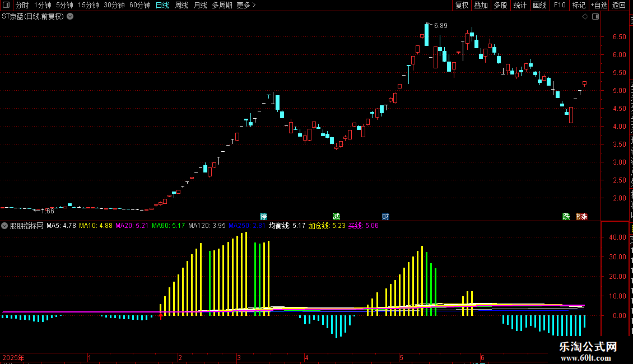Click month 4 on the time axis
This screenshot has width=633, height=364.
coord(307,358)
